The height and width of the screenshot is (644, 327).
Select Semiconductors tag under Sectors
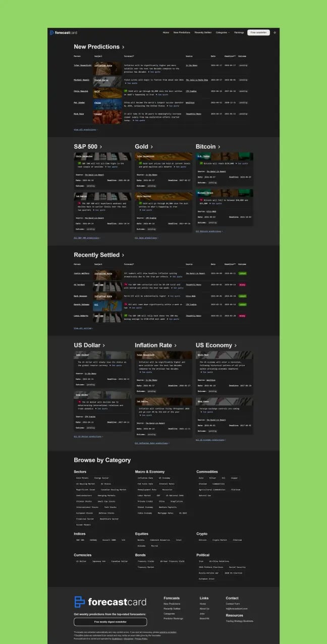[84, 495]
